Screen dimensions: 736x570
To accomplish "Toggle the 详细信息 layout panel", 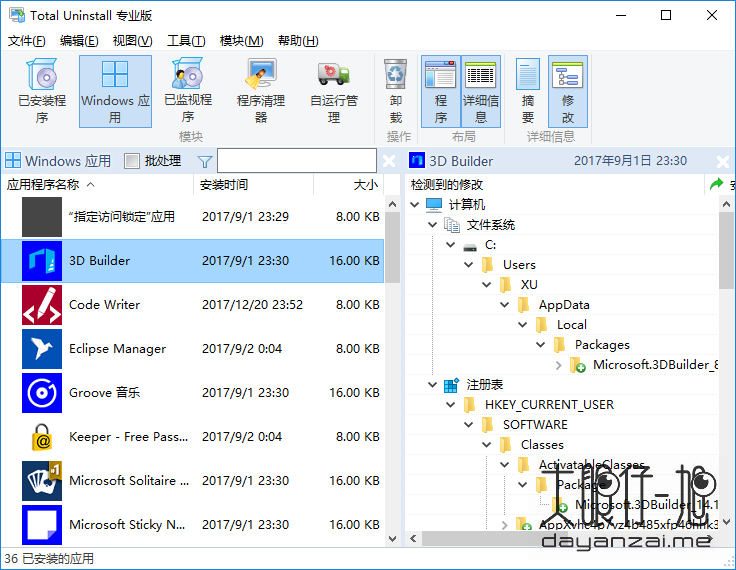I will click(x=481, y=91).
